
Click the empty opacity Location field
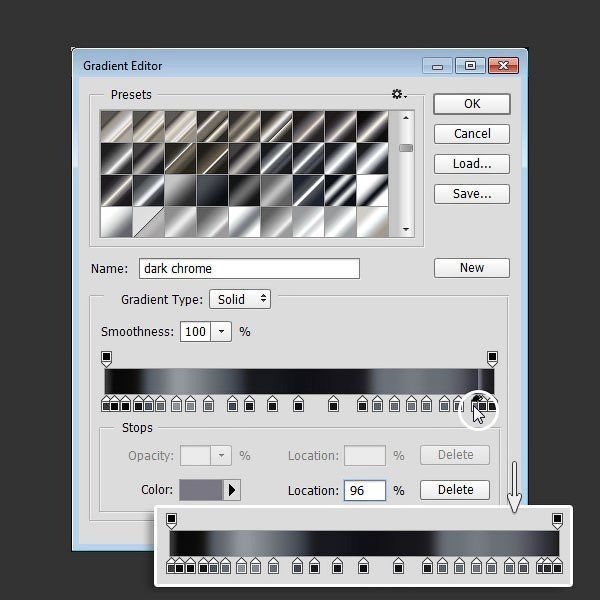click(365, 455)
